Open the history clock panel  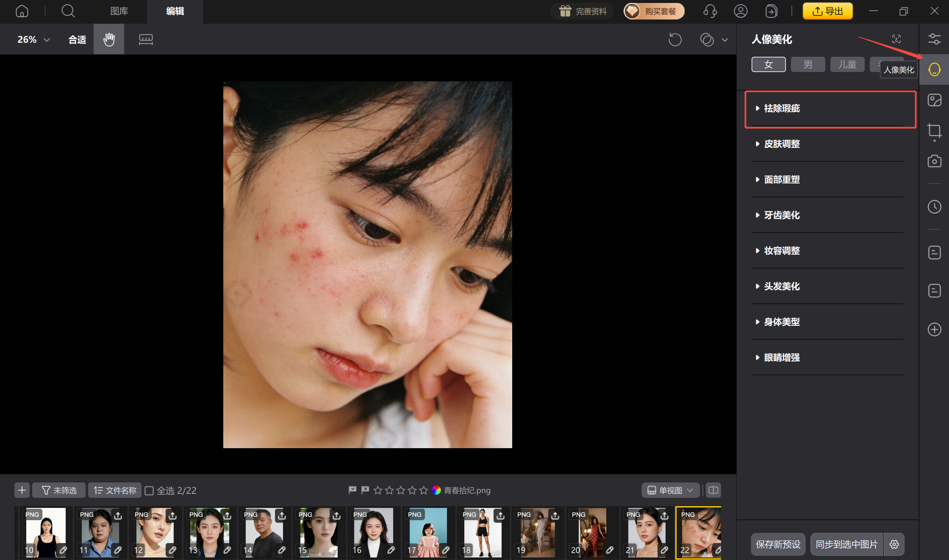tap(934, 207)
